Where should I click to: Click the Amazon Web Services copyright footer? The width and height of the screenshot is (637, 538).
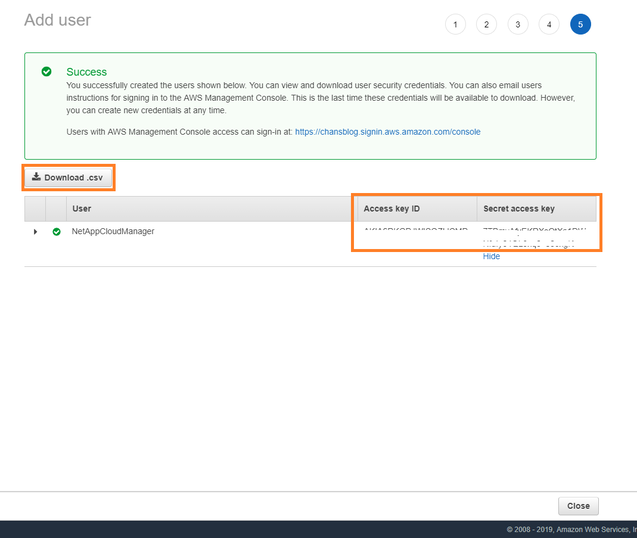pos(570,529)
